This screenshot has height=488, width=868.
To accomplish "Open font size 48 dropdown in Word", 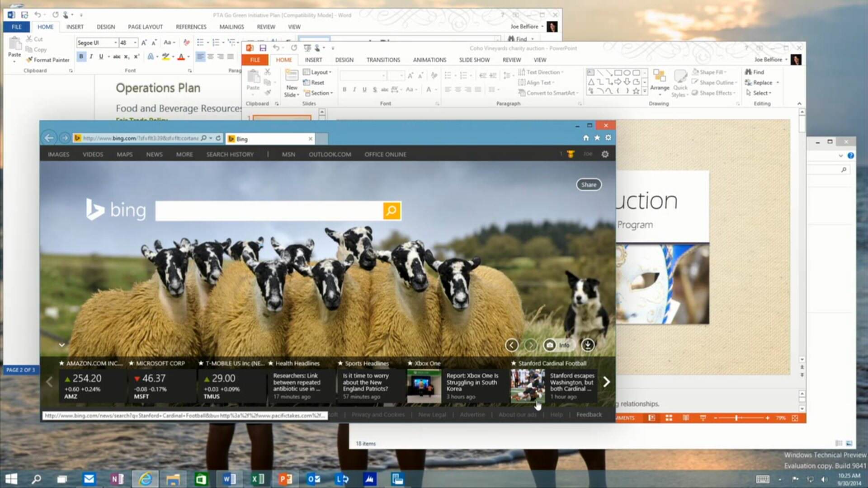I will coord(135,42).
